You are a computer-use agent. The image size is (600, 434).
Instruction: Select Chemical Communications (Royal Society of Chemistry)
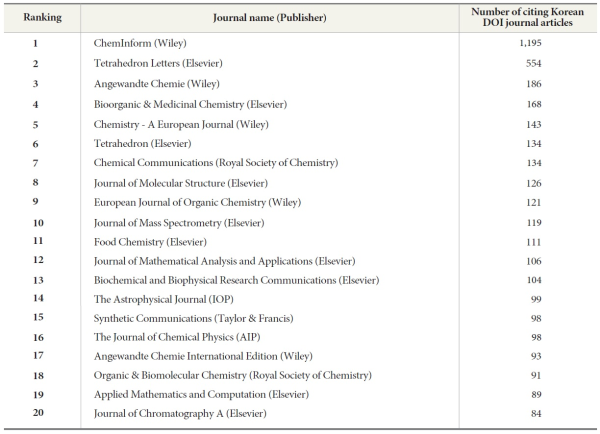216,162
